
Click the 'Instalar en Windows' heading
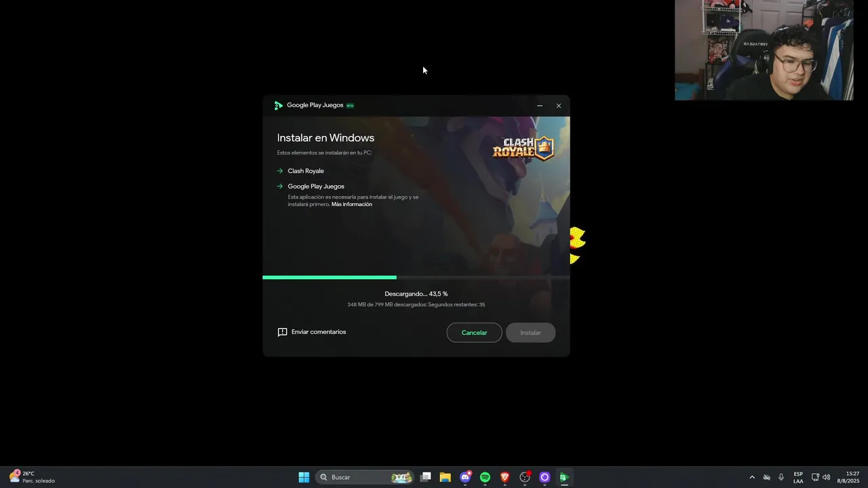click(x=325, y=138)
